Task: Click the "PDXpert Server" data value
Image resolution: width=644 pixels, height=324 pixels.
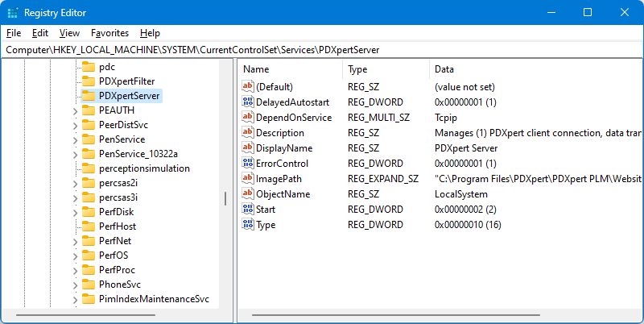Action: 466,148
